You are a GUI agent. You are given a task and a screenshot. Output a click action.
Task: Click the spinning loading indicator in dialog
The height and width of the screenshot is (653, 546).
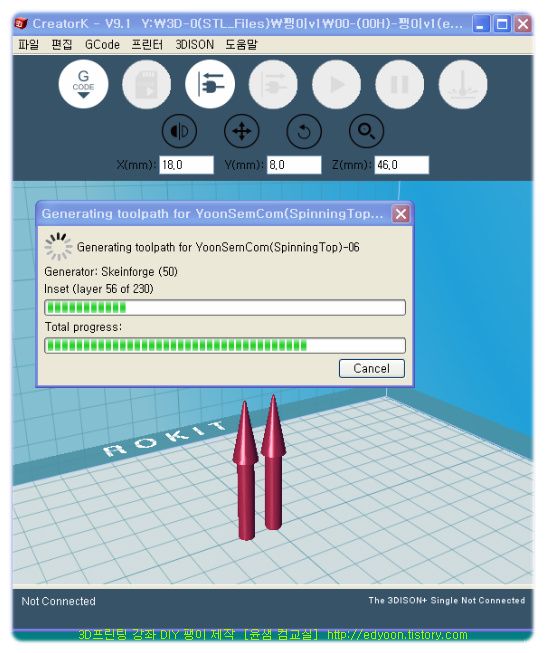[58, 246]
